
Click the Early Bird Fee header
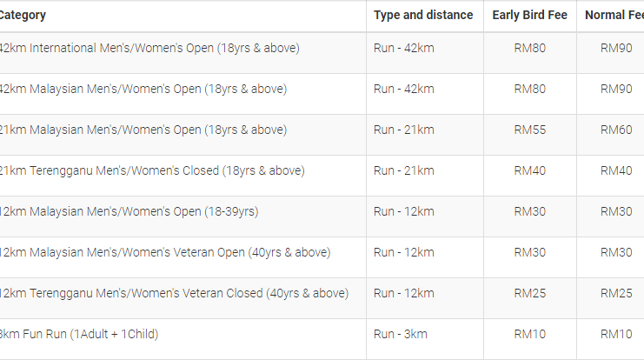[529, 15]
